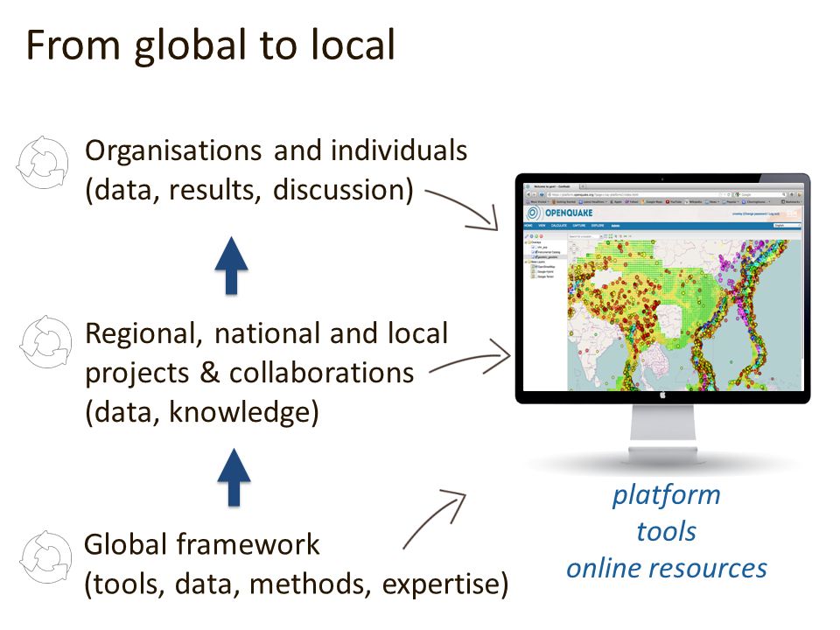The width and height of the screenshot is (840, 630).
Task: Click the blue round icon above layer tree
Action: point(531,236)
